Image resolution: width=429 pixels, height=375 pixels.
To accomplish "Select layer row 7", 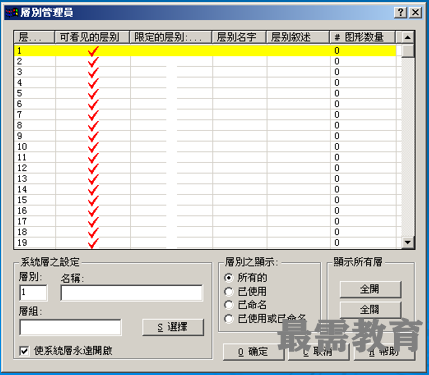I will coord(205,115).
